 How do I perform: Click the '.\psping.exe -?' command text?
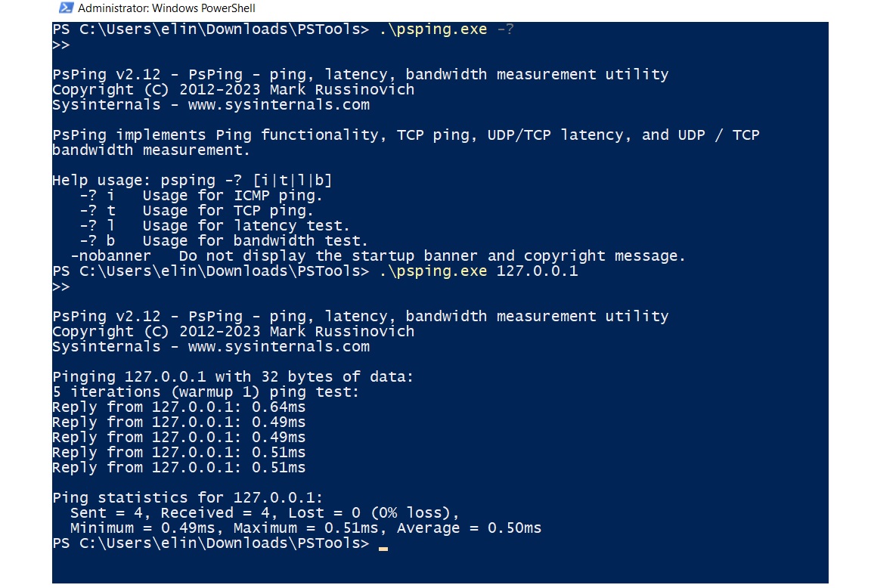click(x=447, y=29)
